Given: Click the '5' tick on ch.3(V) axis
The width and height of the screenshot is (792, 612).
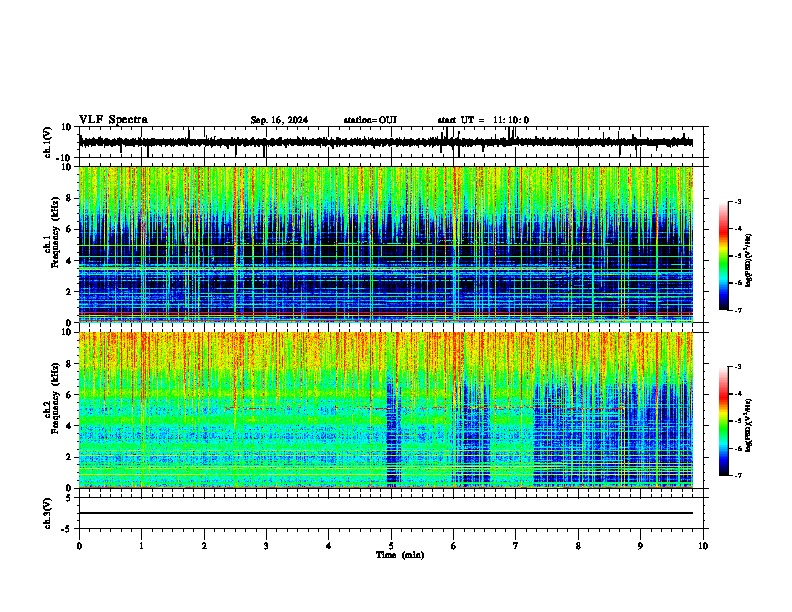Looking at the screenshot, I should (69, 497).
